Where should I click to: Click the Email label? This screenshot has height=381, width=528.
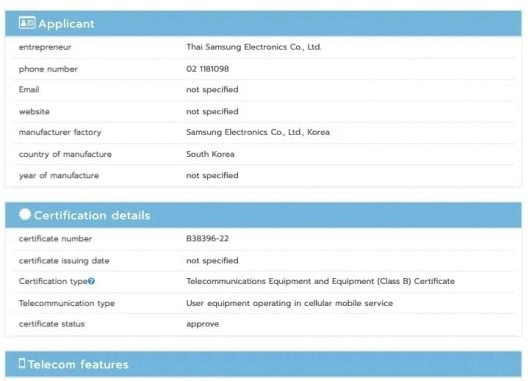point(29,89)
